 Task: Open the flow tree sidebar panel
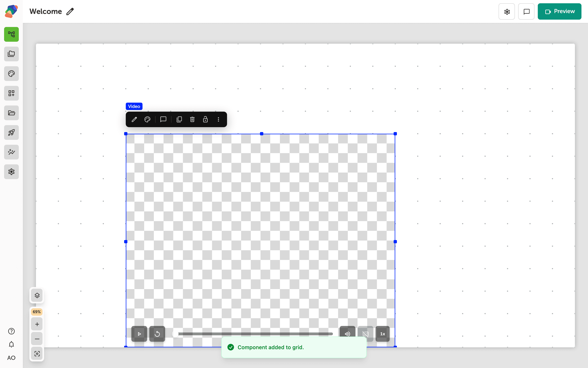pyautogui.click(x=11, y=34)
